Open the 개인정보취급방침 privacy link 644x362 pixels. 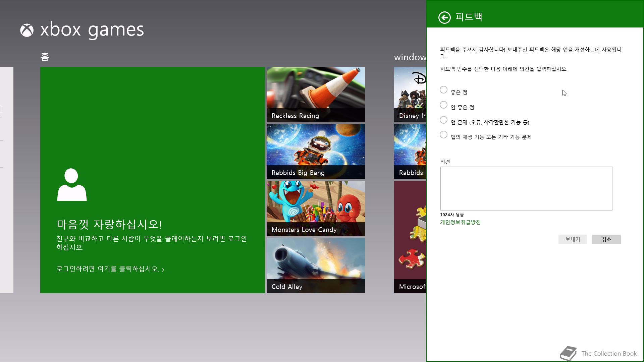tap(460, 222)
